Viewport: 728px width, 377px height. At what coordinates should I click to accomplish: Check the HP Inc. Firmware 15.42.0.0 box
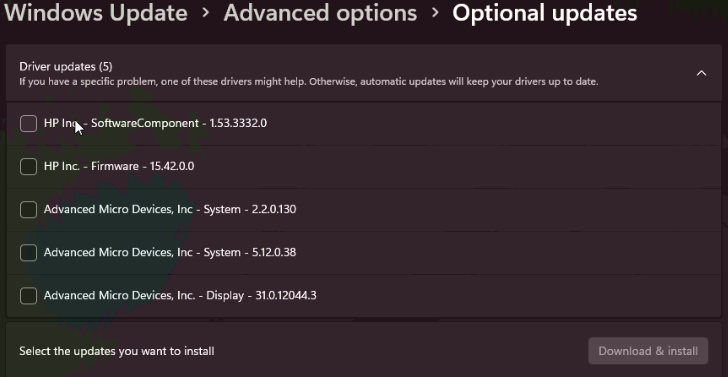pyautogui.click(x=28, y=166)
